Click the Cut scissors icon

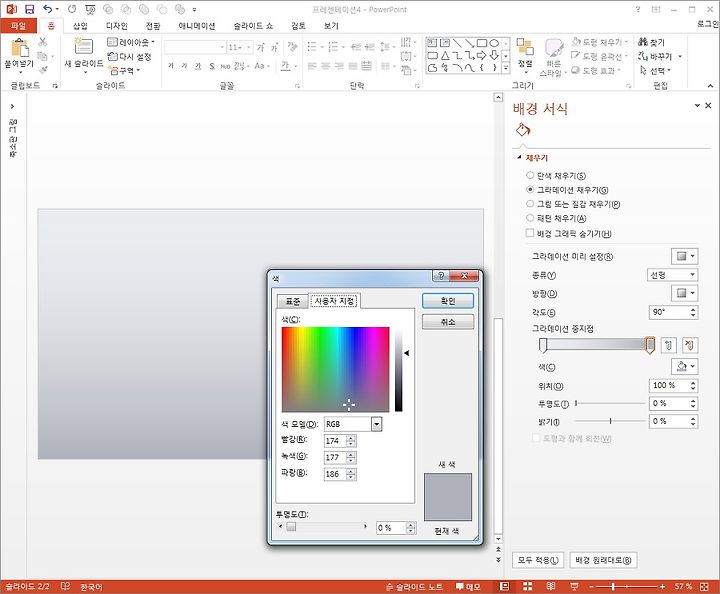tap(43, 42)
